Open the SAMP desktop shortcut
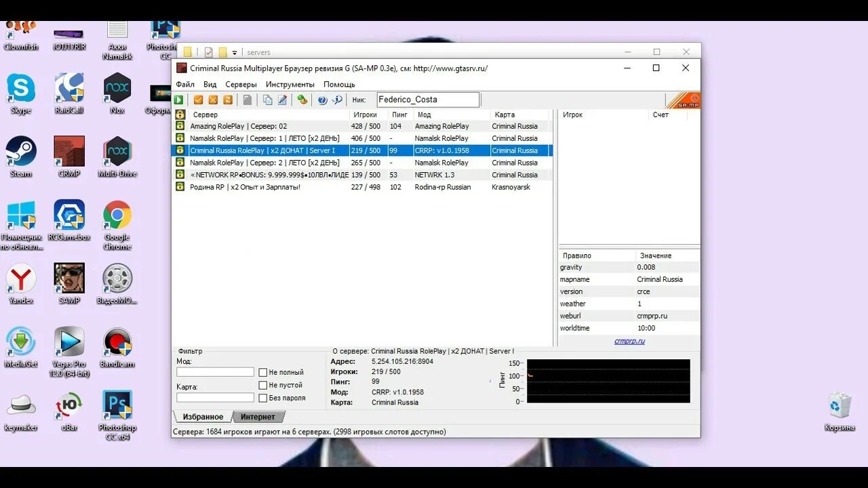The image size is (868, 488). pos(69,284)
